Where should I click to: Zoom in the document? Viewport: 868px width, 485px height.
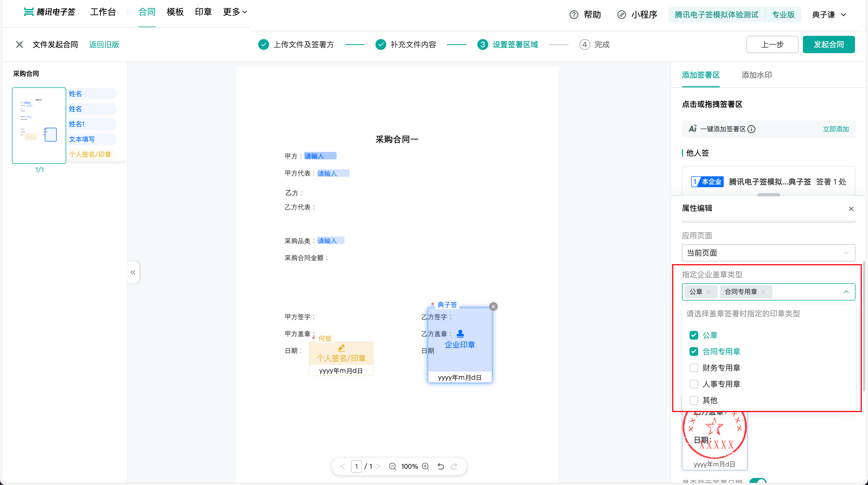(425, 467)
